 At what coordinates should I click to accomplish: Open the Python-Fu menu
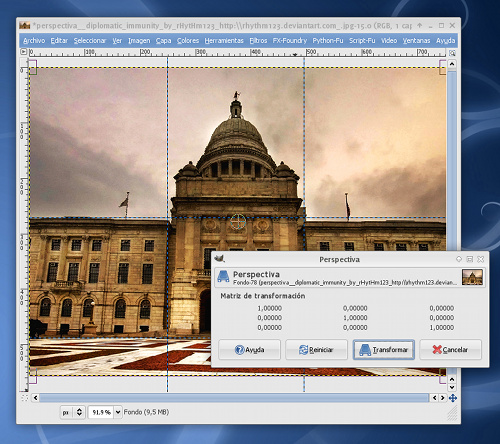point(328,41)
